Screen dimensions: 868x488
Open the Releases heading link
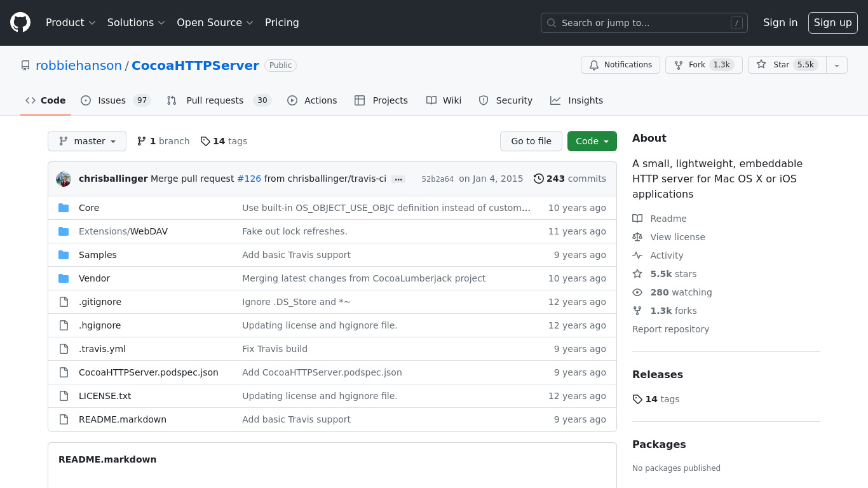click(658, 374)
